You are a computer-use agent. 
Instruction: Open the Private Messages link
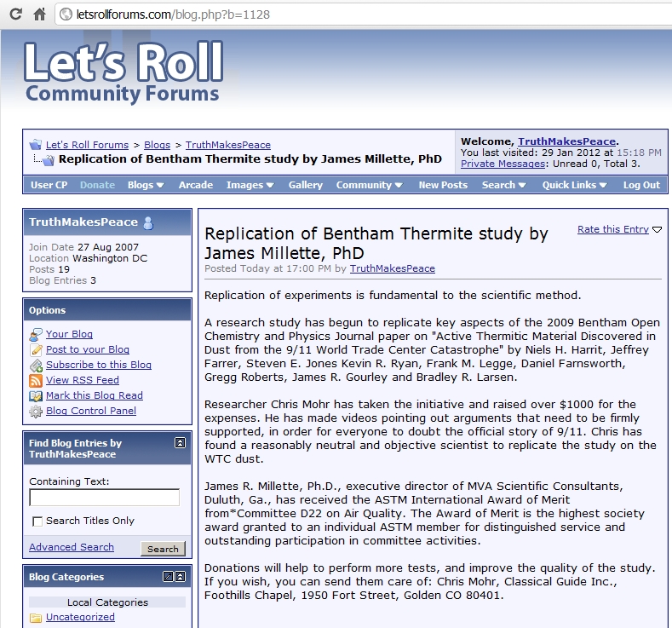(503, 164)
